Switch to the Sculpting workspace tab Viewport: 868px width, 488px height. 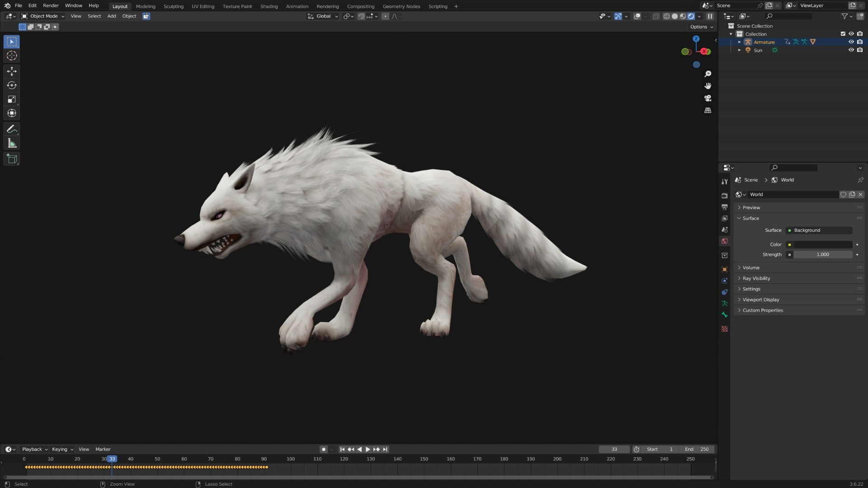coord(173,6)
